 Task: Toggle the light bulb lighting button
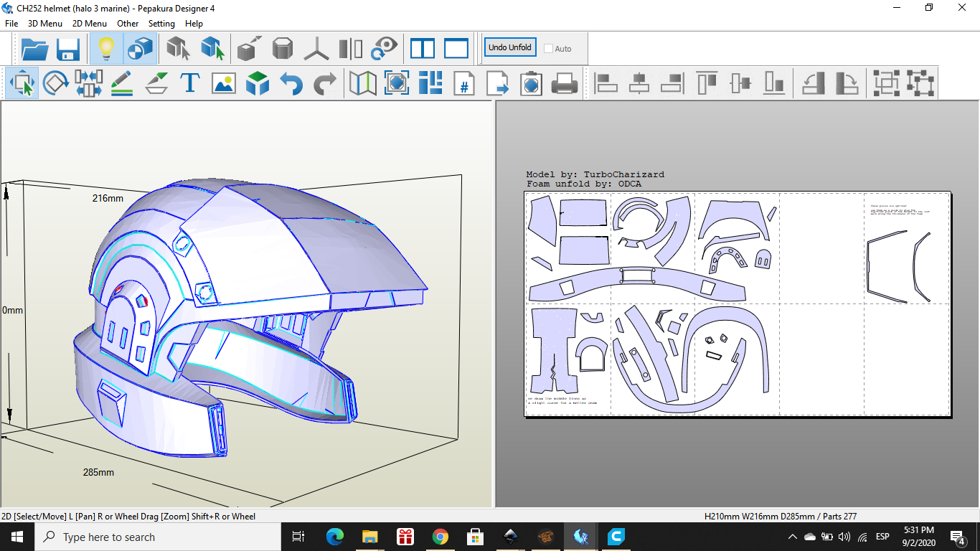[106, 49]
